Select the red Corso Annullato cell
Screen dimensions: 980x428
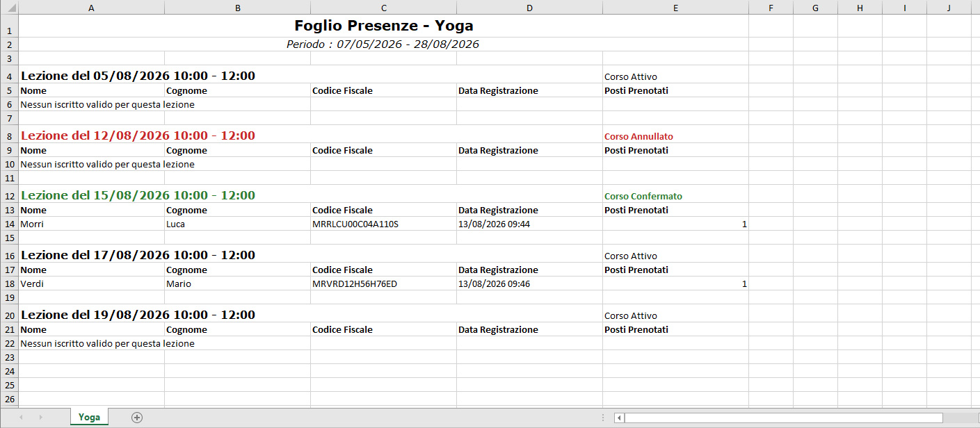pyautogui.click(x=675, y=135)
